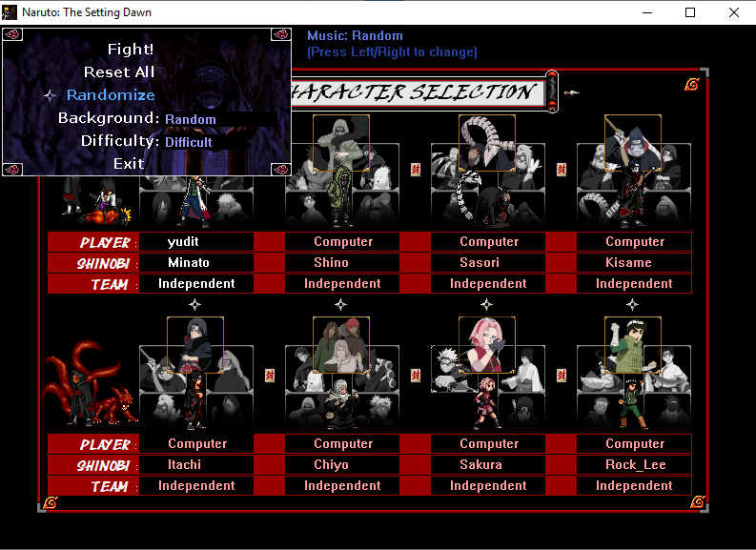This screenshot has width=756, height=550.
Task: Change Itachi's team Independent
Action: click(x=196, y=485)
